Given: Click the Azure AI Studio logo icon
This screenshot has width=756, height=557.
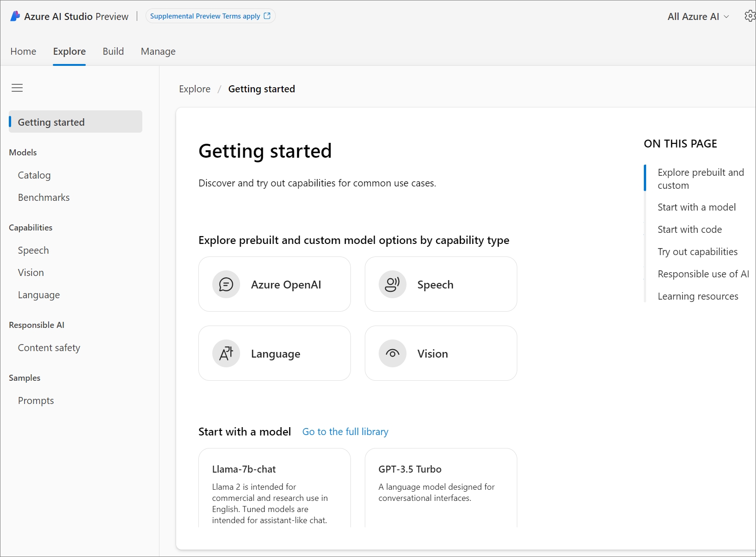Looking at the screenshot, I should [x=15, y=16].
